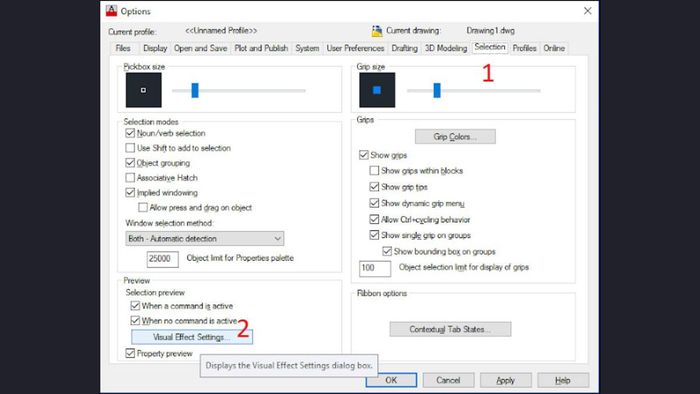The image size is (700, 394).
Task: Enable Use Shift to add to selection
Action: [x=130, y=148]
